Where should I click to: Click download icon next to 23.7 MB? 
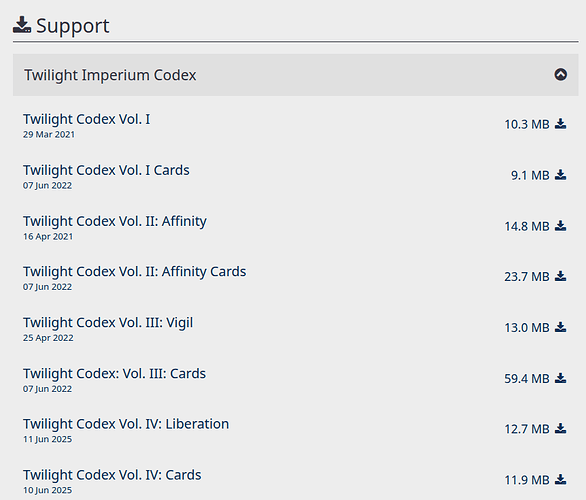coord(560,277)
